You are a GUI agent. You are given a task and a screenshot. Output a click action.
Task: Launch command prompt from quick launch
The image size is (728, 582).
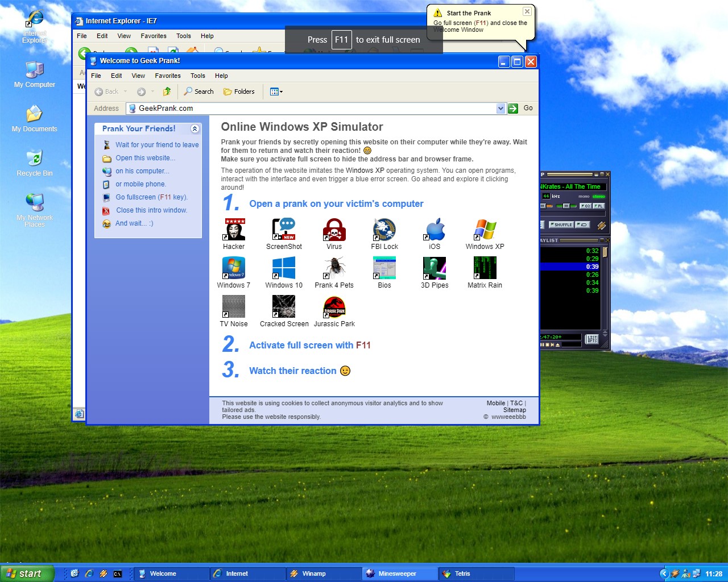[x=118, y=573]
